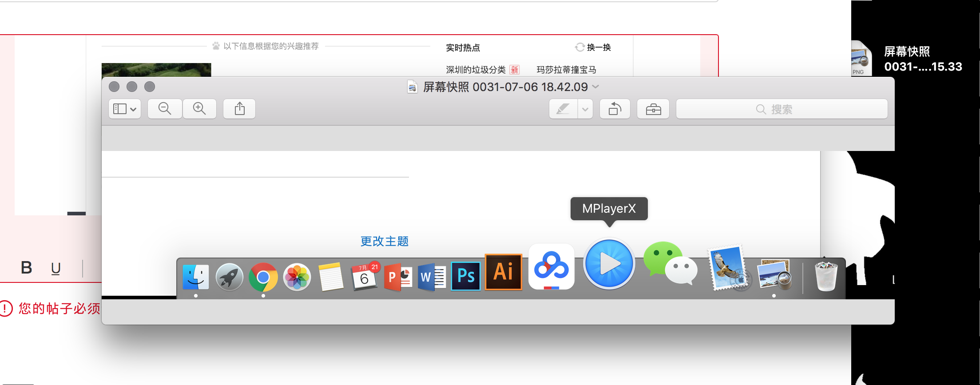Screen dimensions: 980x385
Task: Click the highlight pen button
Action: pyautogui.click(x=563, y=109)
